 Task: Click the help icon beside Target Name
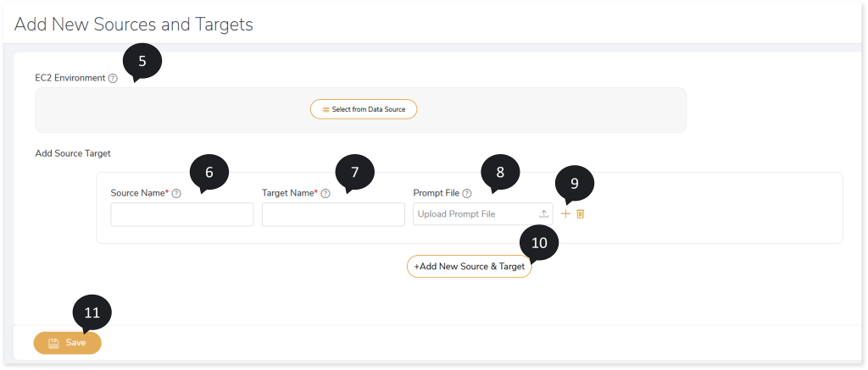coord(325,194)
